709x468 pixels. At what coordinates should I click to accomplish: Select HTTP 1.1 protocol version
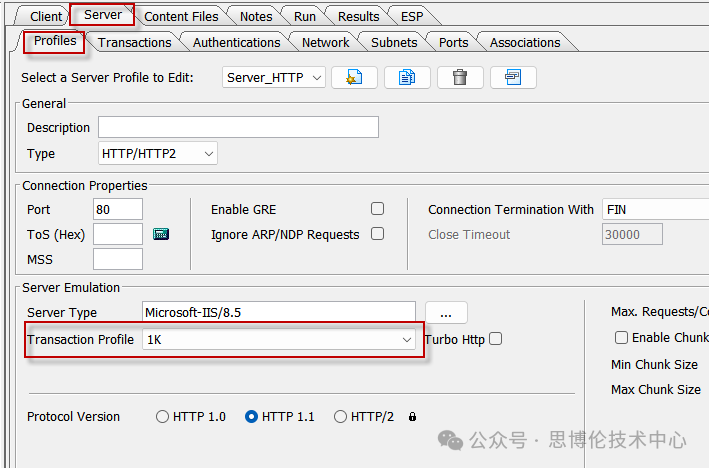[251, 416]
